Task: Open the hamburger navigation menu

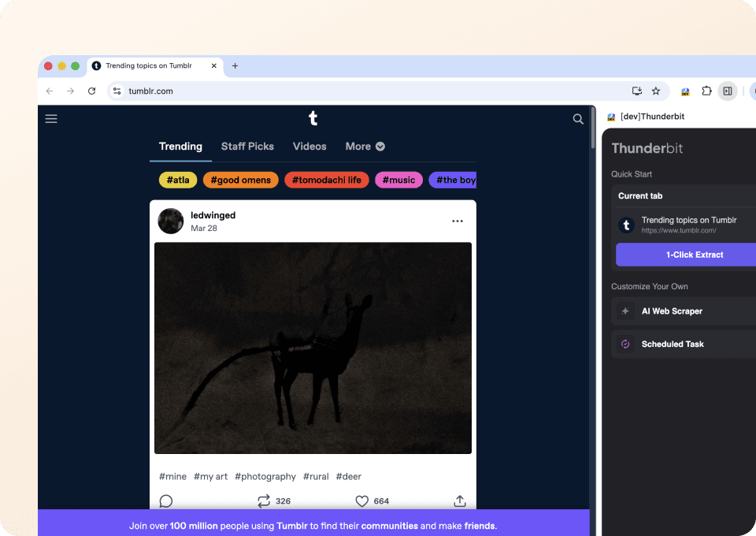Action: 51,118
